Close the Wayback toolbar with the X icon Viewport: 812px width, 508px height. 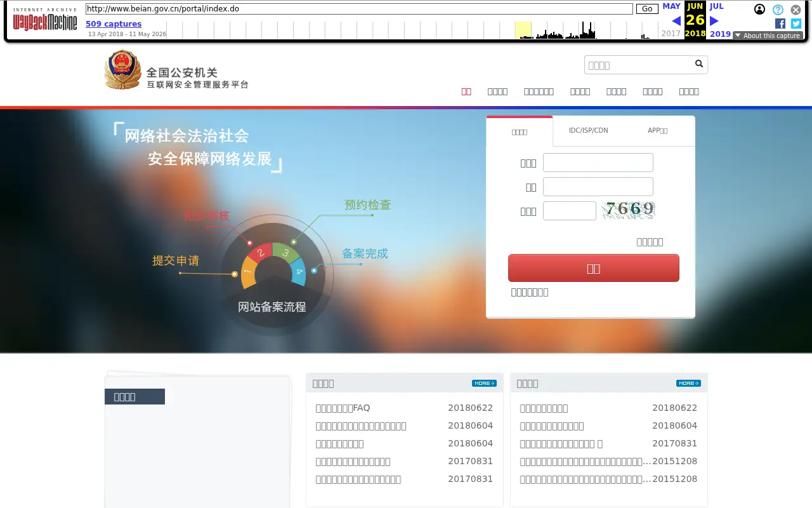click(x=796, y=10)
